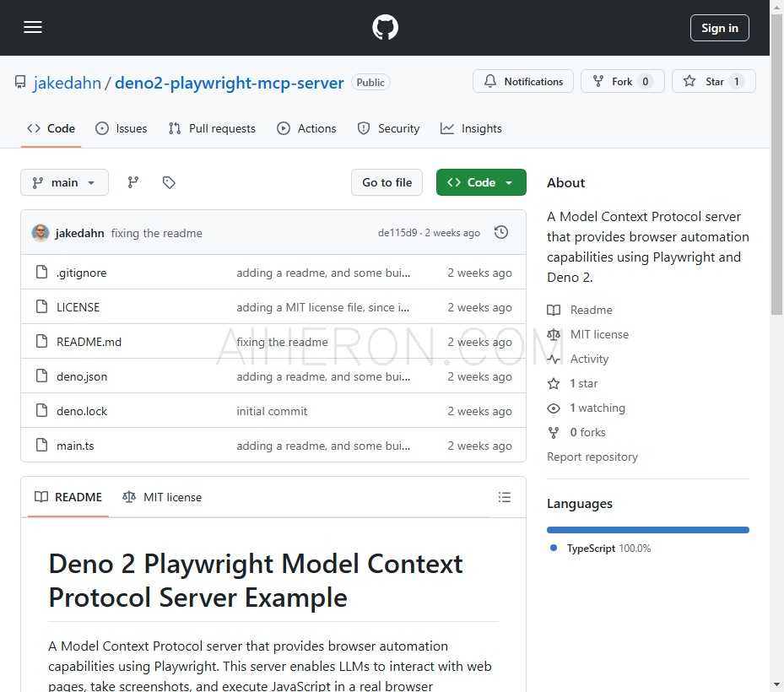Open README.md row commit 'fixing the readme'
This screenshot has width=784, height=692.
pyautogui.click(x=282, y=342)
